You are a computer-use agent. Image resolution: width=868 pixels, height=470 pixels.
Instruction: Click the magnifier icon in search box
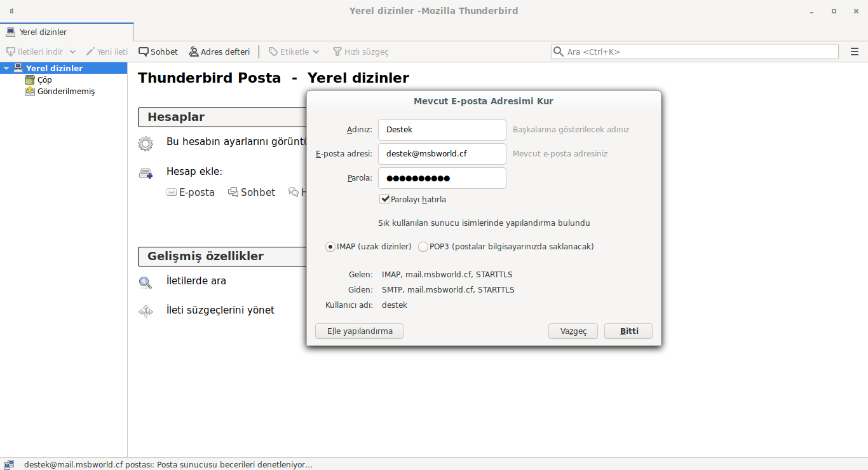[x=559, y=52]
